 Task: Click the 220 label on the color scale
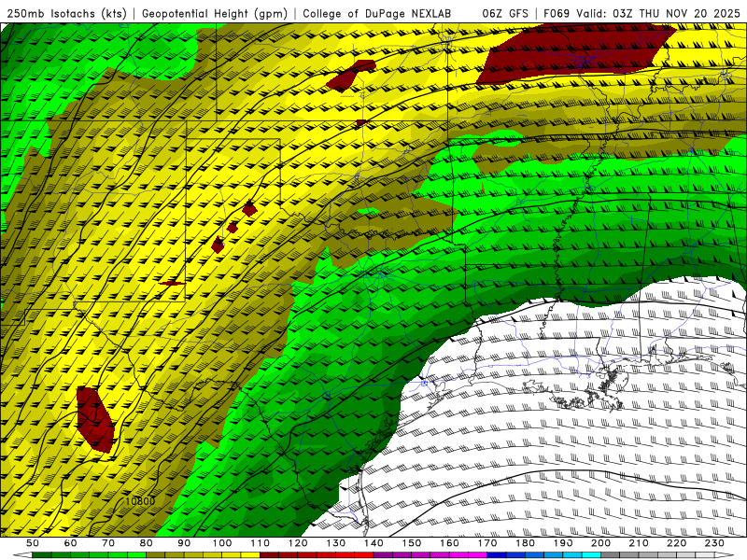click(676, 543)
